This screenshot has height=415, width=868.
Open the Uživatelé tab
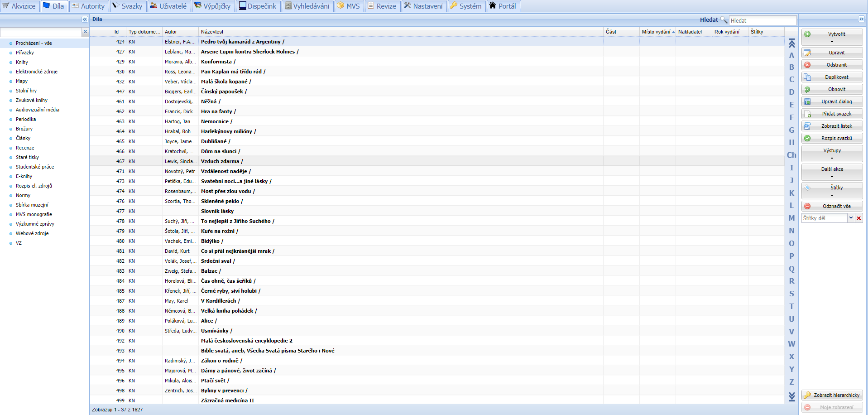pos(168,6)
